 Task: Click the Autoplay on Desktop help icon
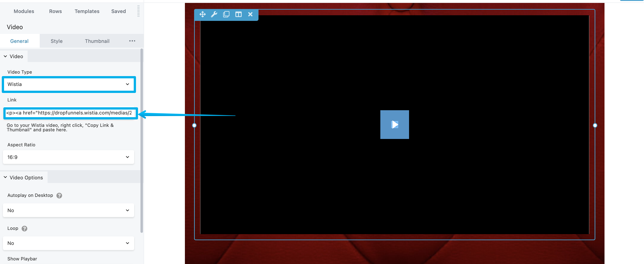[x=59, y=196]
